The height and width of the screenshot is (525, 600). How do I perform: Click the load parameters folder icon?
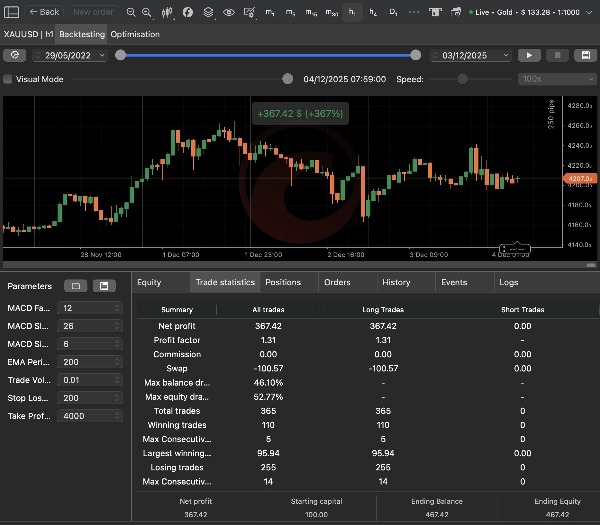point(74,286)
